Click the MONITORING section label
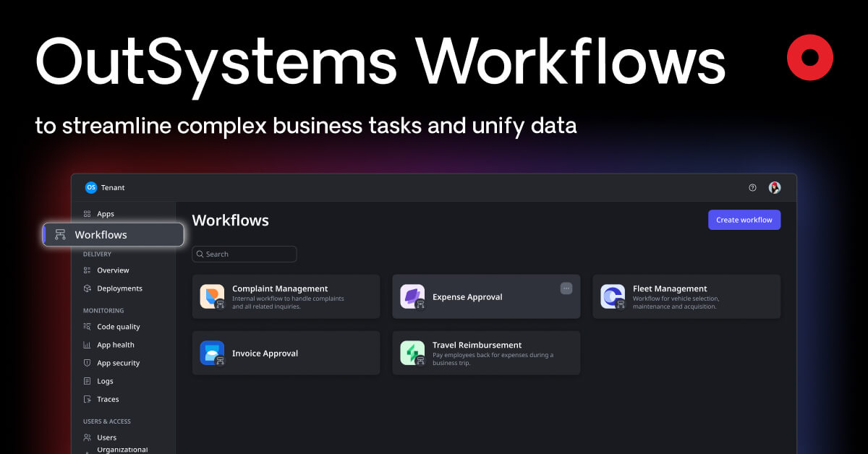The height and width of the screenshot is (454, 868). click(103, 311)
